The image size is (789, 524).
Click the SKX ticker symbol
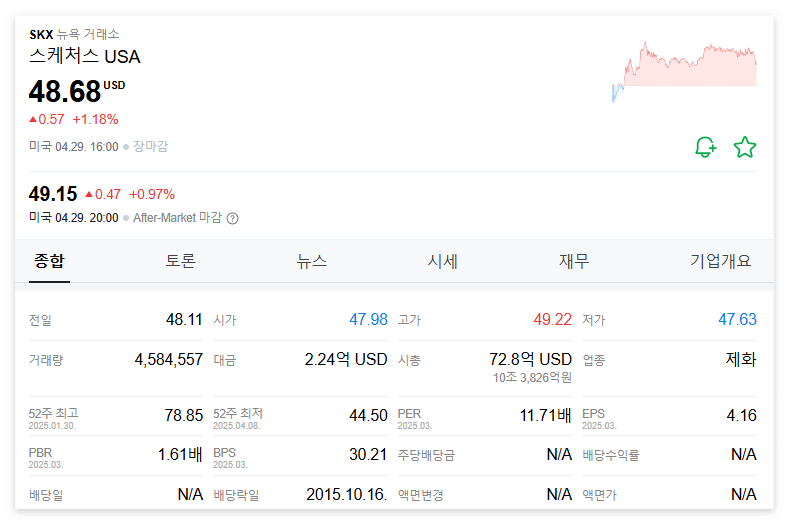[41, 35]
